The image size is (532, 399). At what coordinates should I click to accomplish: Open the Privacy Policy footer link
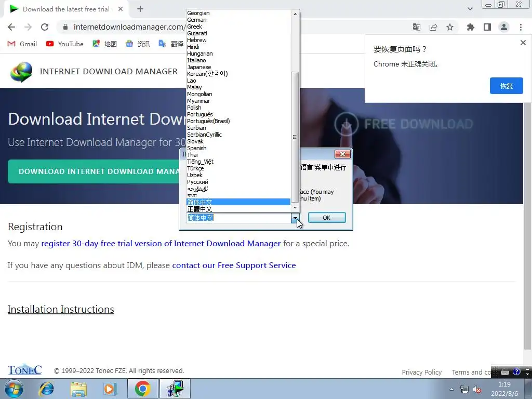tap(422, 372)
